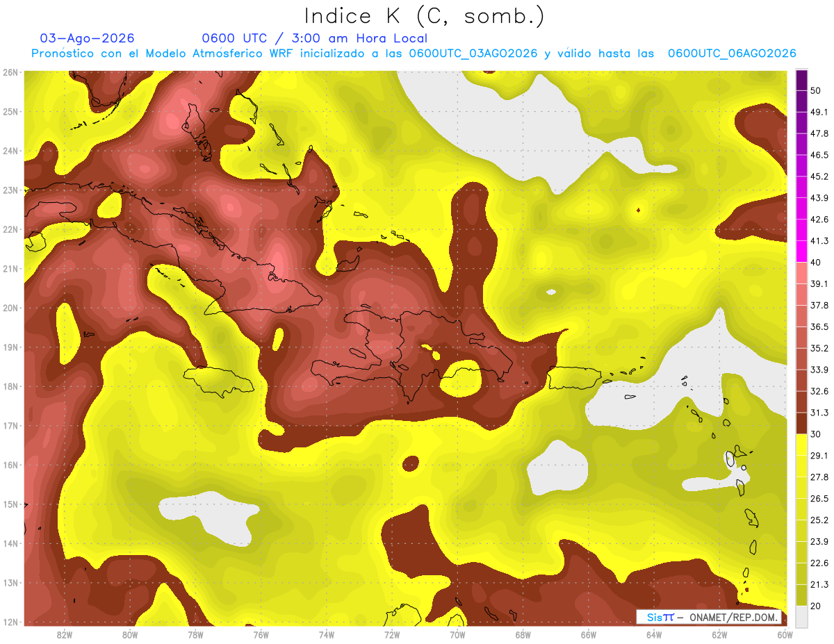Viewport: 834px width, 644px height.
Task: Click the longitude label '62W'
Action: click(x=719, y=634)
